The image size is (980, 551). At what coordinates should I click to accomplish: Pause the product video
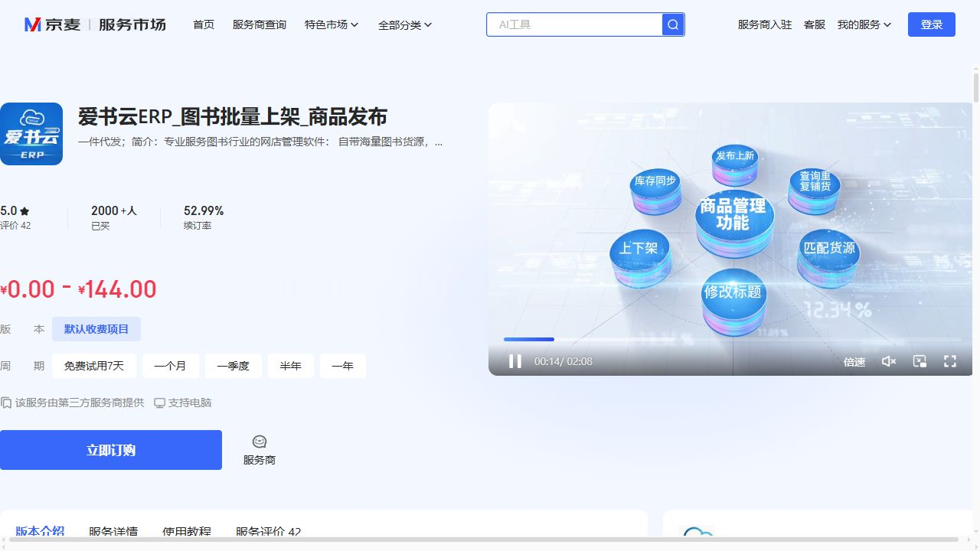tap(515, 361)
